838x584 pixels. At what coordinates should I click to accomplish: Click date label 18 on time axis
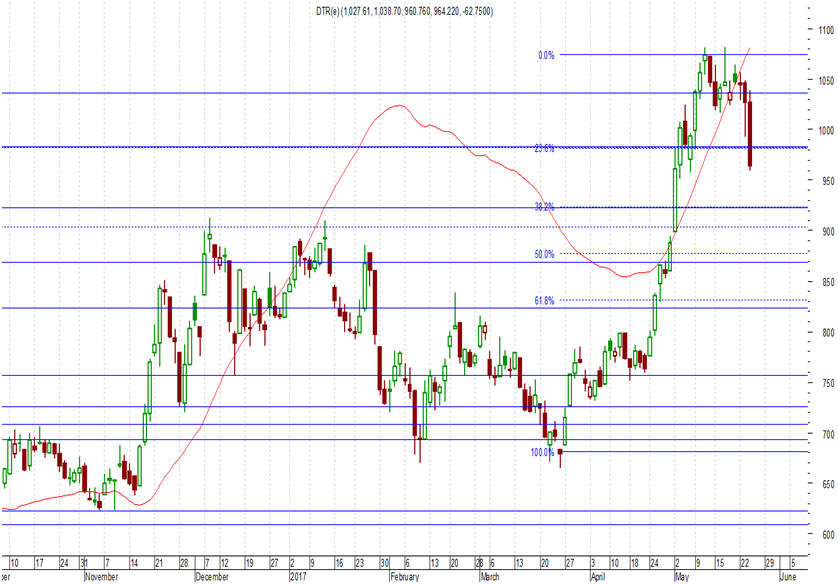634,563
